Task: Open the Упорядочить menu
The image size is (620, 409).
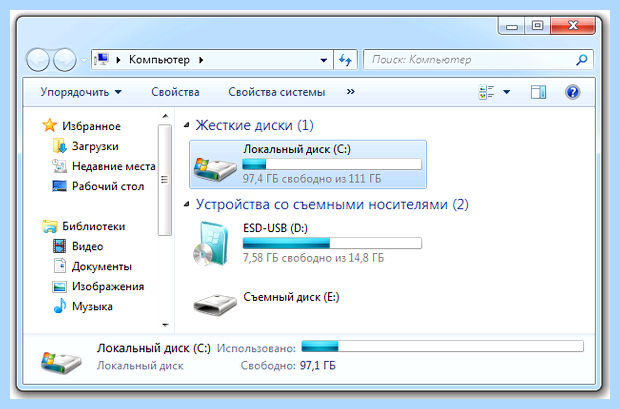Action: 81,92
